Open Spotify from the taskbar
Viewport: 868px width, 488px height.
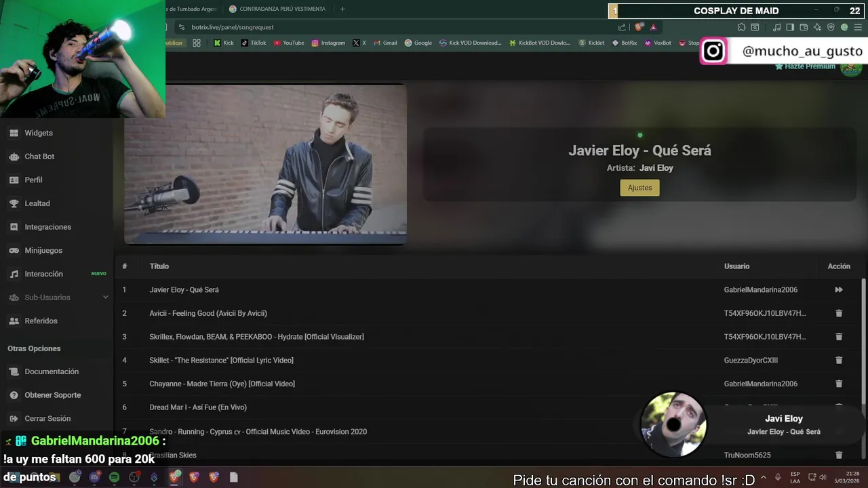(x=114, y=477)
